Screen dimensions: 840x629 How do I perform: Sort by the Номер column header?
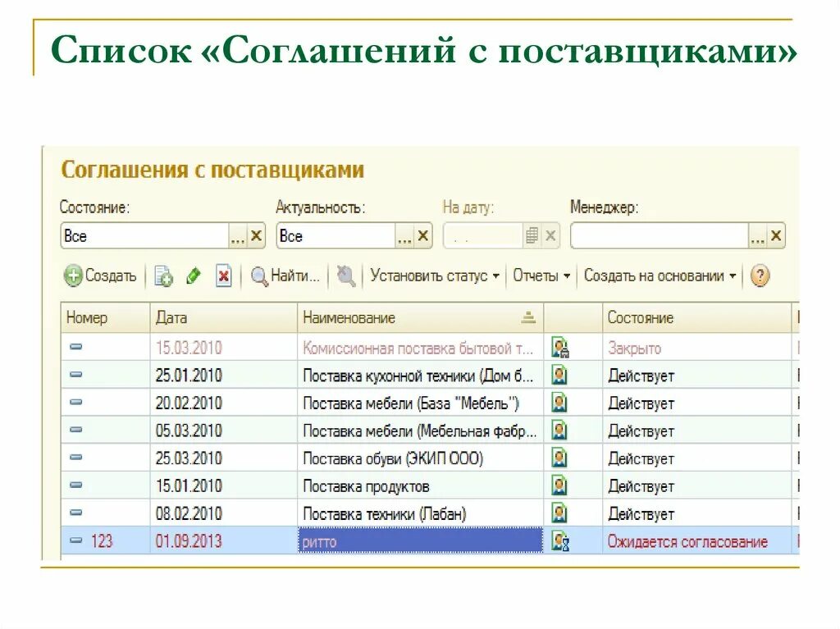click(106, 317)
